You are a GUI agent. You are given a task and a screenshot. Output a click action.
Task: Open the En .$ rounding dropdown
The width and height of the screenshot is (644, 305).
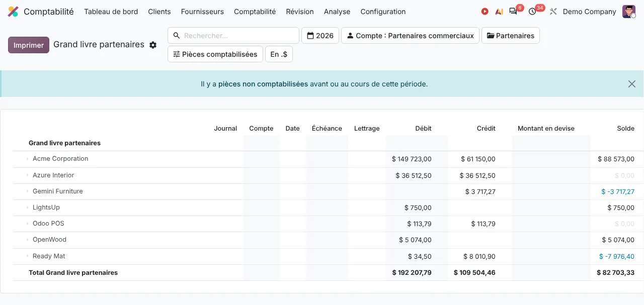(x=279, y=54)
